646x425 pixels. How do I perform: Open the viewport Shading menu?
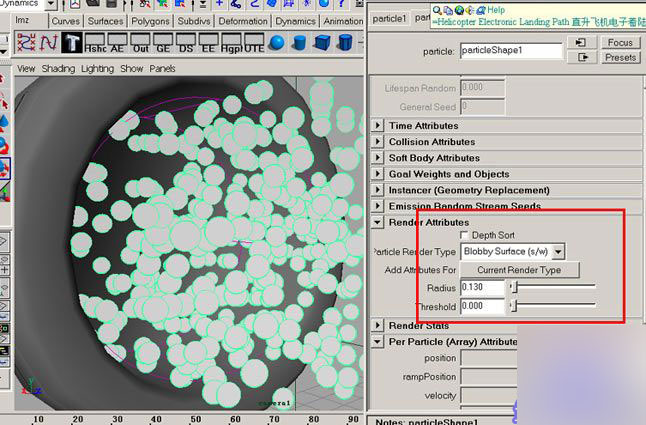tap(58, 68)
